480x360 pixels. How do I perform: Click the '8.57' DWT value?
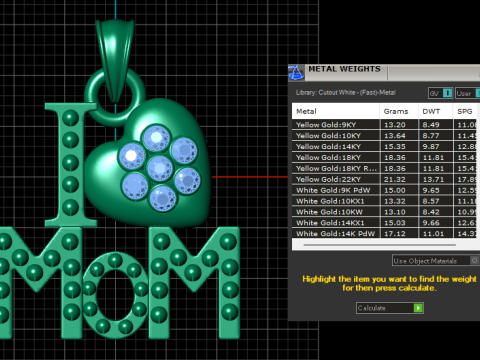(431, 201)
